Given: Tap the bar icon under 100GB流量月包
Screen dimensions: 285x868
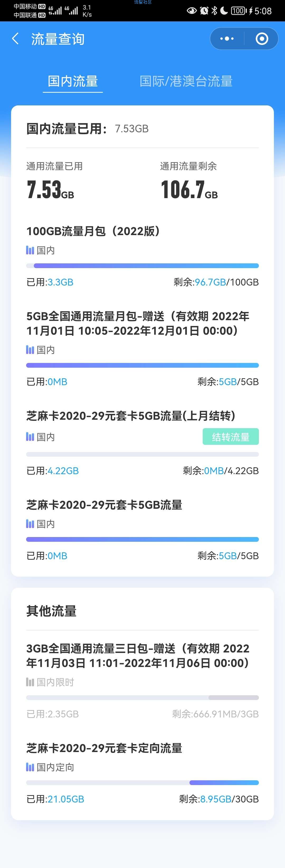Looking at the screenshot, I should click(30, 250).
